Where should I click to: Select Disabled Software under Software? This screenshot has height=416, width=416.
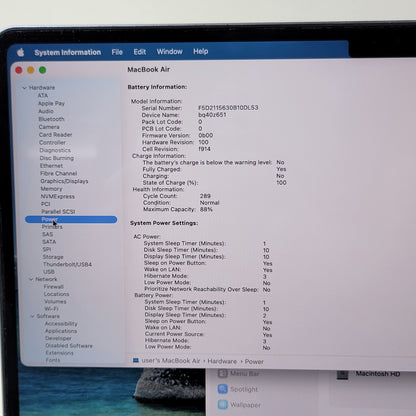(x=69, y=346)
